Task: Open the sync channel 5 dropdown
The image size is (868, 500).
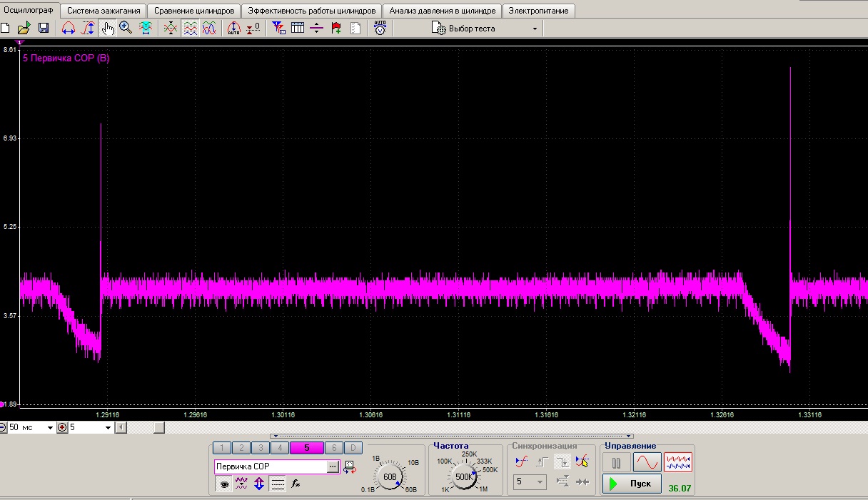Action: (530, 482)
